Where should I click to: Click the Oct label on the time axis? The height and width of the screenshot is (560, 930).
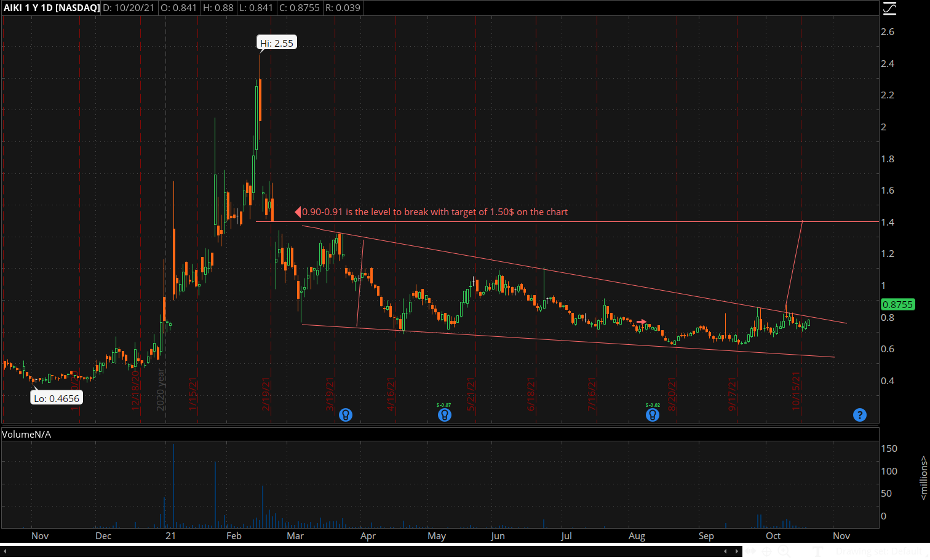pyautogui.click(x=773, y=536)
